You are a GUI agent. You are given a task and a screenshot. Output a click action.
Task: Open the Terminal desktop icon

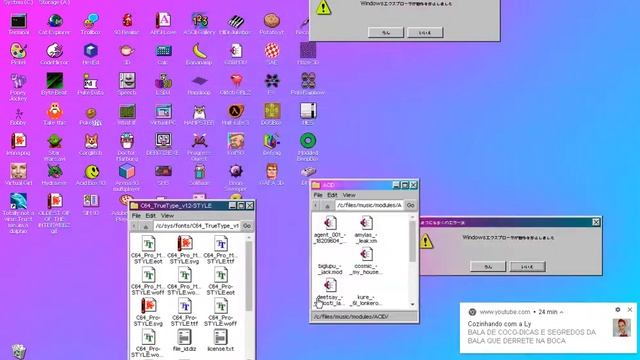click(18, 24)
